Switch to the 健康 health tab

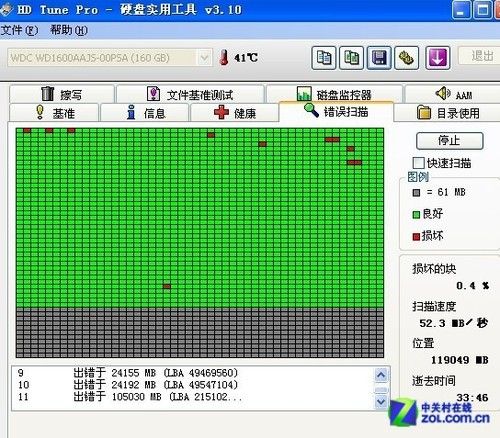point(234,113)
